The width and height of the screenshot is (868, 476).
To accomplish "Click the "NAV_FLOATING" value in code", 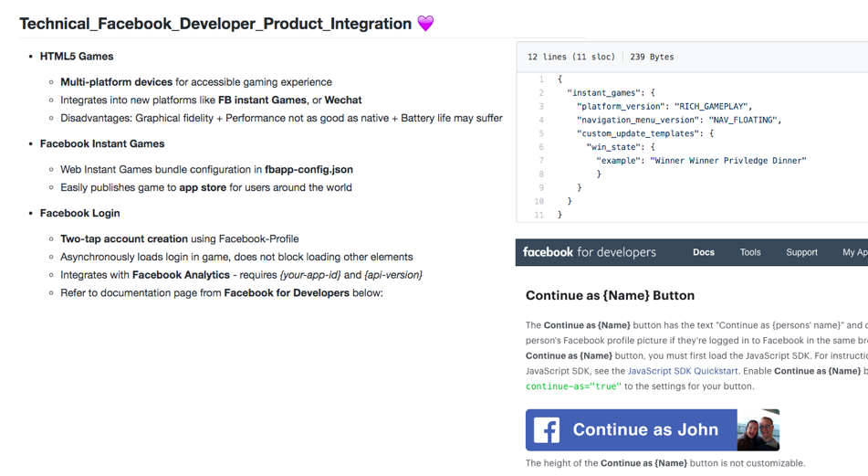I will [x=743, y=120].
